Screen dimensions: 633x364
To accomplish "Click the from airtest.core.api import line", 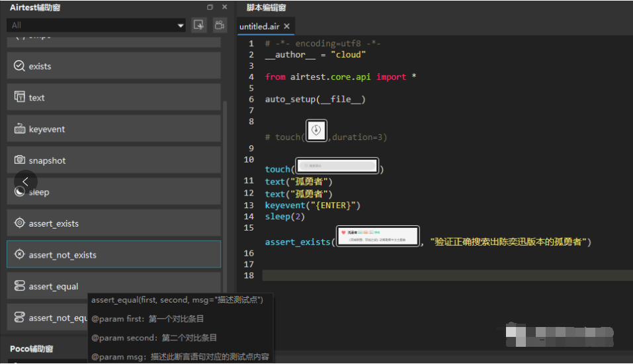I will click(x=341, y=77).
